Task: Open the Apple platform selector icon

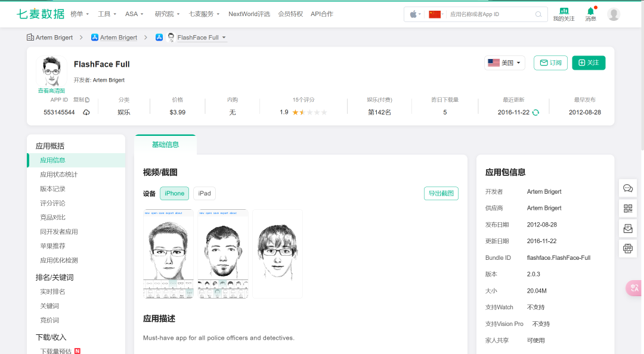Action: (x=415, y=14)
